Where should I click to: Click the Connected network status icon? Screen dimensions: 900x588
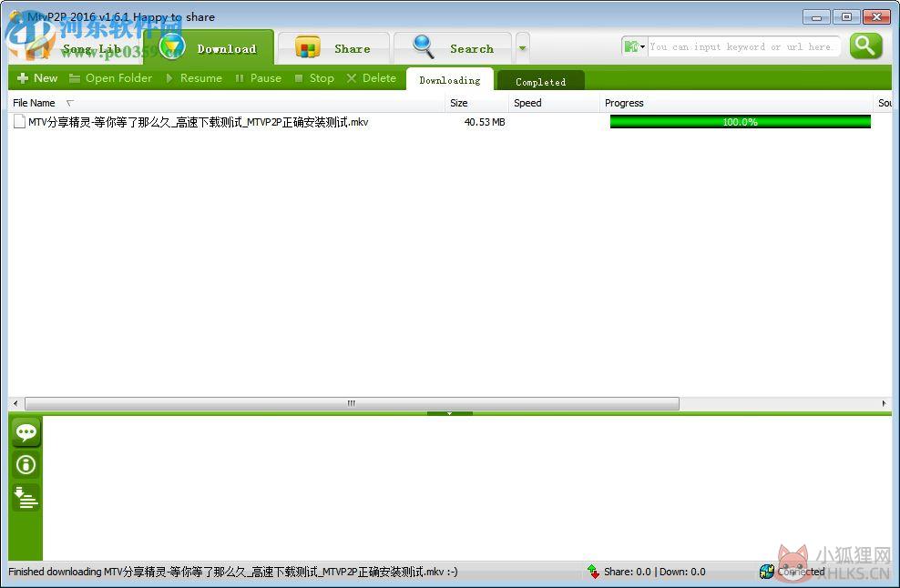(767, 572)
